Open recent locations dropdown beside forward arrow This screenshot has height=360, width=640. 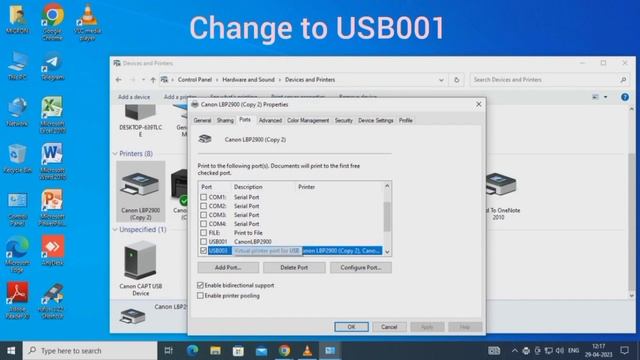tap(143, 80)
